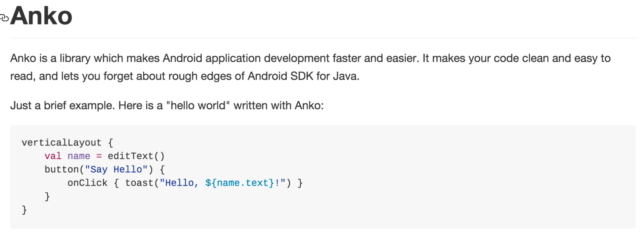Click the "val name = editText()" code line
This screenshot has height=237, width=644.
click(105, 156)
